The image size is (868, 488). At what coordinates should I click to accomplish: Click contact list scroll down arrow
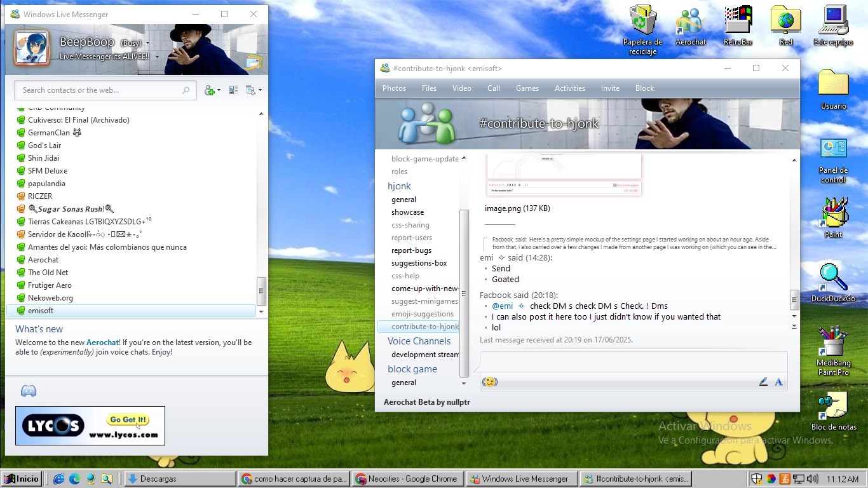(x=261, y=311)
